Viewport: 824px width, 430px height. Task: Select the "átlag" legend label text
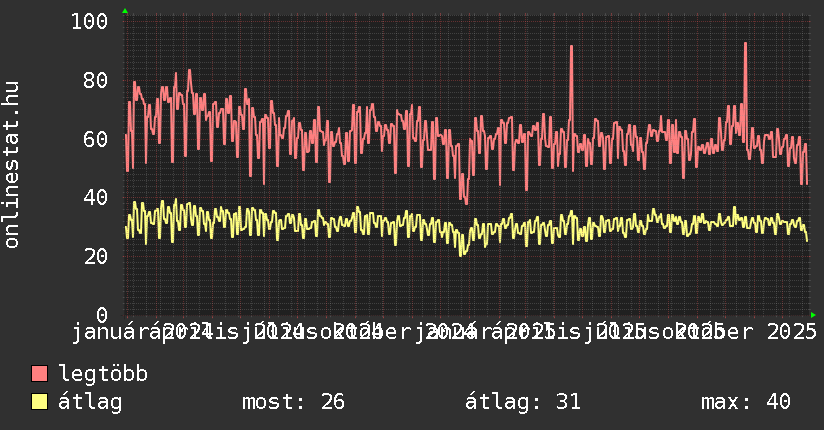pos(90,402)
